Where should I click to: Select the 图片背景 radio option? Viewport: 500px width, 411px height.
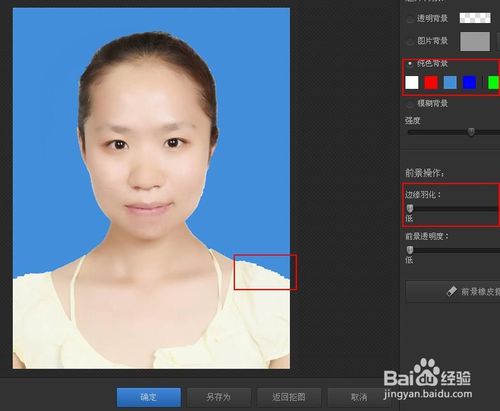[410, 42]
